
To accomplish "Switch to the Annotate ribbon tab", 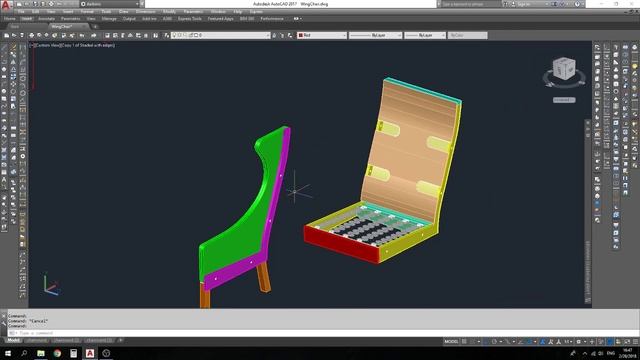I will point(46,19).
